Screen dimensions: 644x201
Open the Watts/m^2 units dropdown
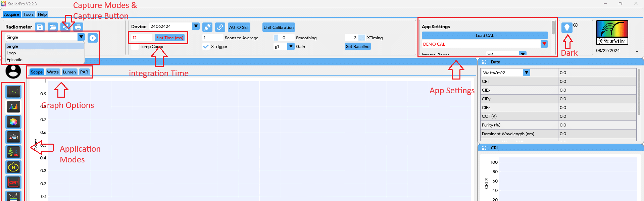coord(527,72)
